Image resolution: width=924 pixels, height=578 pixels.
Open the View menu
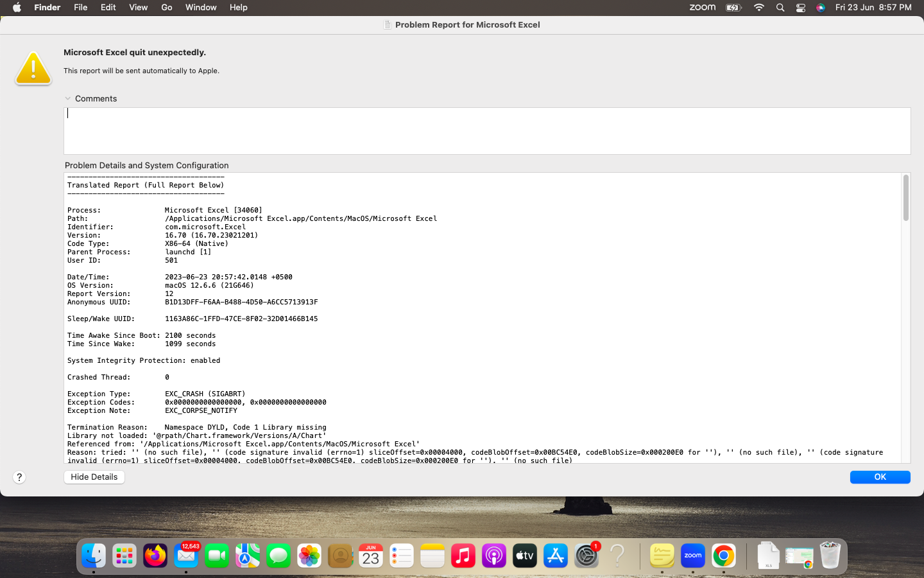pyautogui.click(x=139, y=8)
